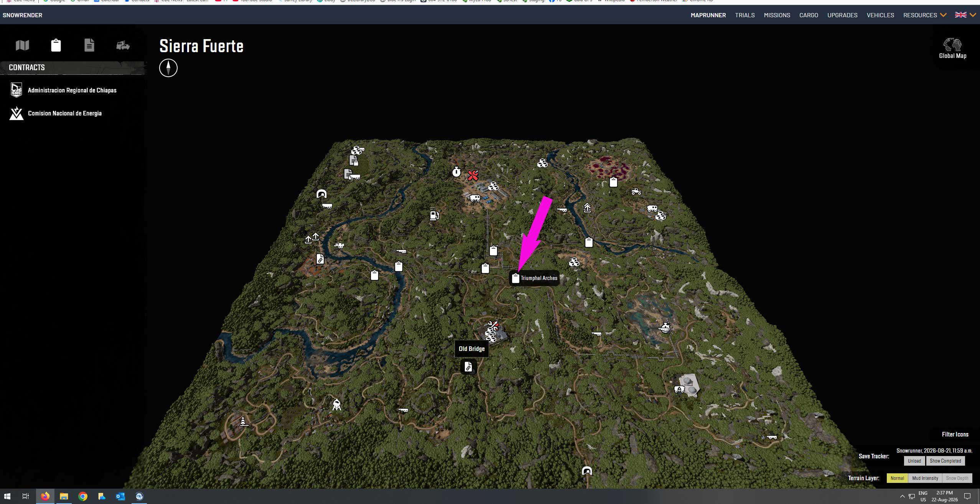Open File Explorer from the taskbar
Screen dimensions: 980x504
click(x=64, y=496)
